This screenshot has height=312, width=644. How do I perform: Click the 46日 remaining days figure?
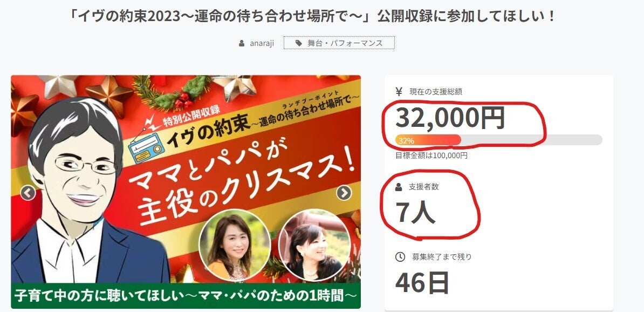[422, 282]
